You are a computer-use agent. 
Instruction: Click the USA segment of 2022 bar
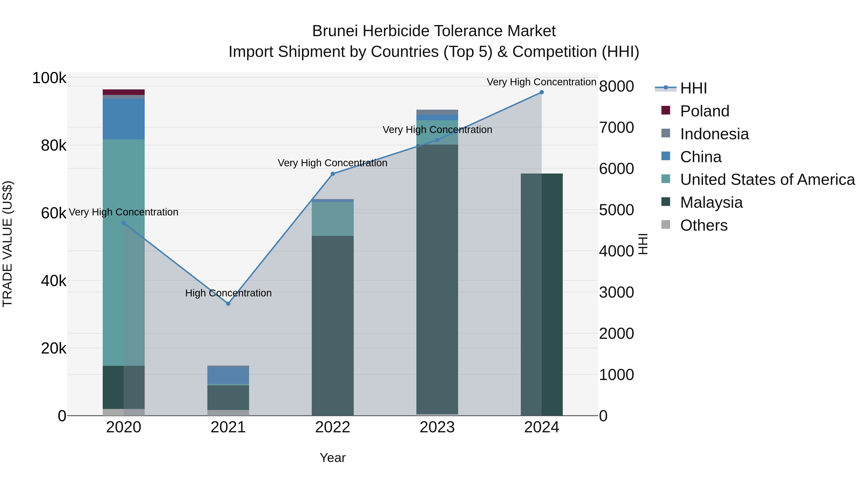(332, 219)
